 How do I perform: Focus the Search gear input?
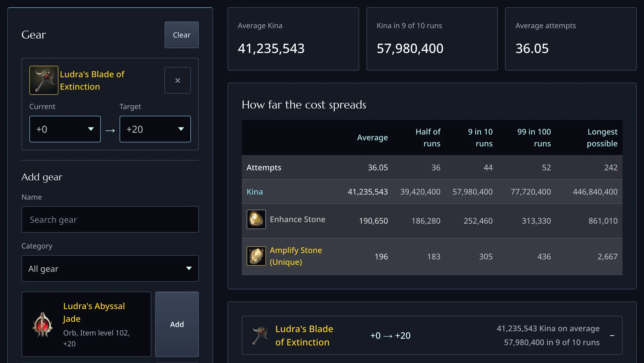tap(110, 220)
